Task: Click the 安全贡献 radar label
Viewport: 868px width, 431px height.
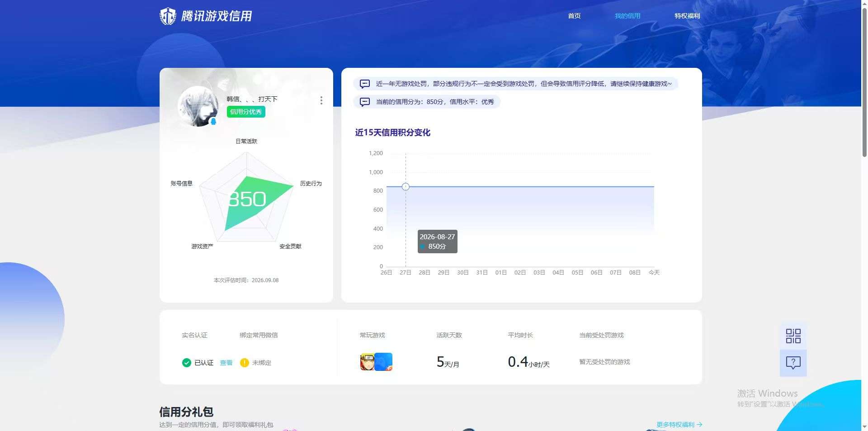Action: pos(290,246)
